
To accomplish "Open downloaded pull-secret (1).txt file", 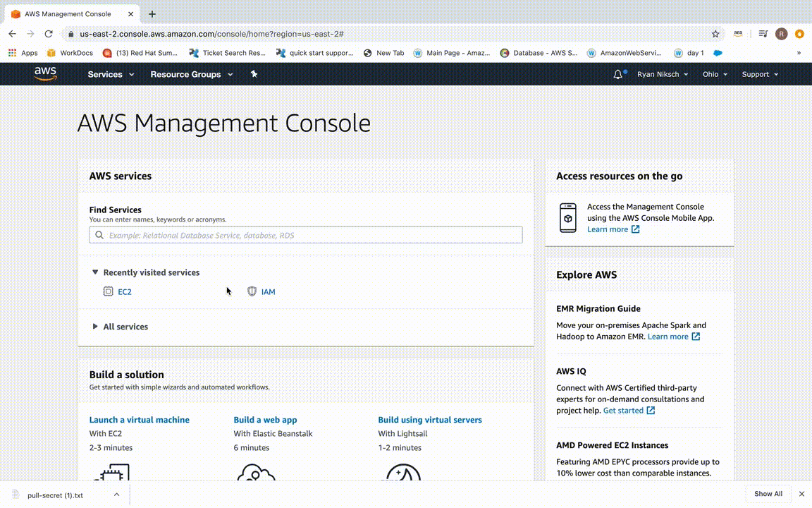I will click(55, 495).
